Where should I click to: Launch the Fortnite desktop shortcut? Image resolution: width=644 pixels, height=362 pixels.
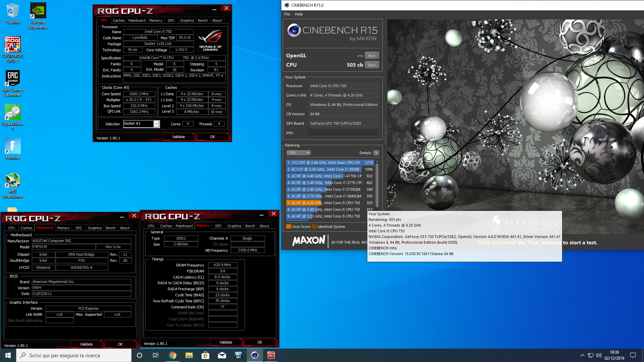pyautogui.click(x=12, y=149)
